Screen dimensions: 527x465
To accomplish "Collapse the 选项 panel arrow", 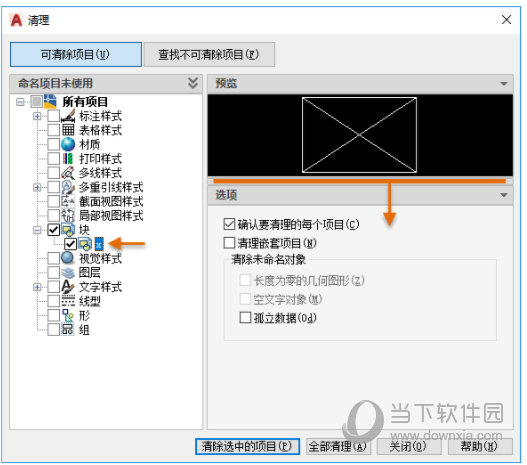I will pos(503,195).
